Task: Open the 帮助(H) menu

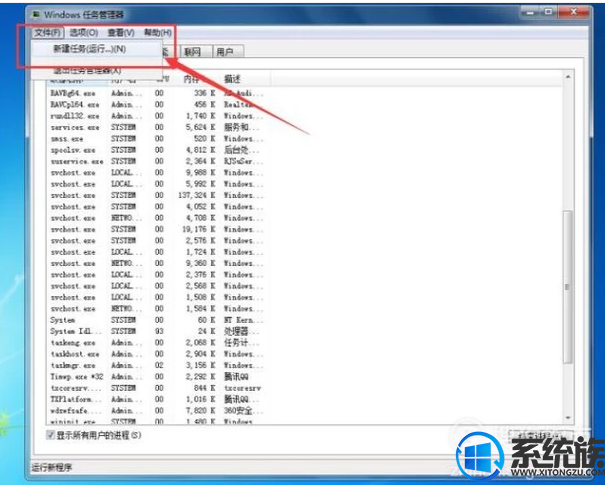Action: [x=157, y=33]
